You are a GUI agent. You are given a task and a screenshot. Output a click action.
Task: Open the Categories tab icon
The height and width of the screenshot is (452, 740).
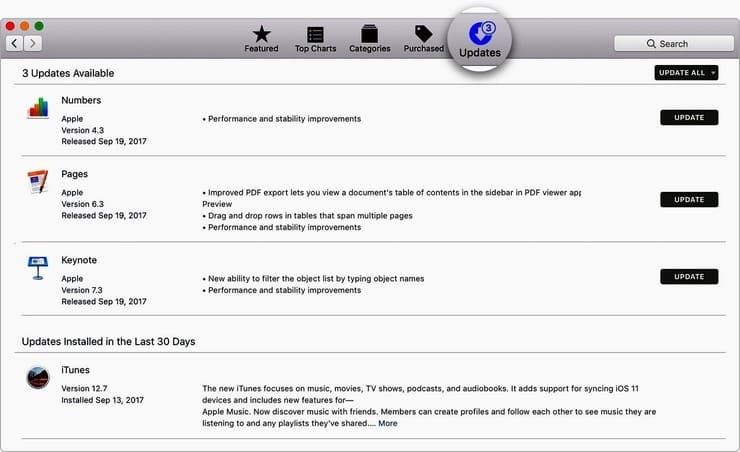click(370, 34)
